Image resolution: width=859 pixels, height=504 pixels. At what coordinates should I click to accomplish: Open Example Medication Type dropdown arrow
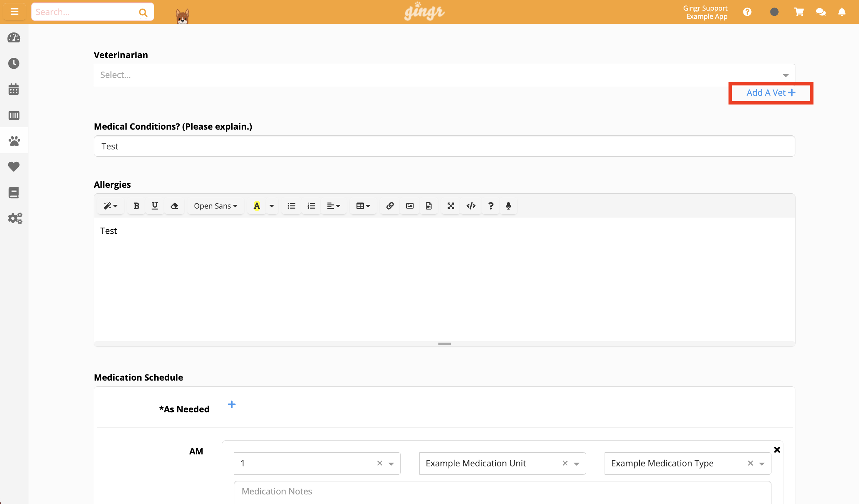point(762,464)
